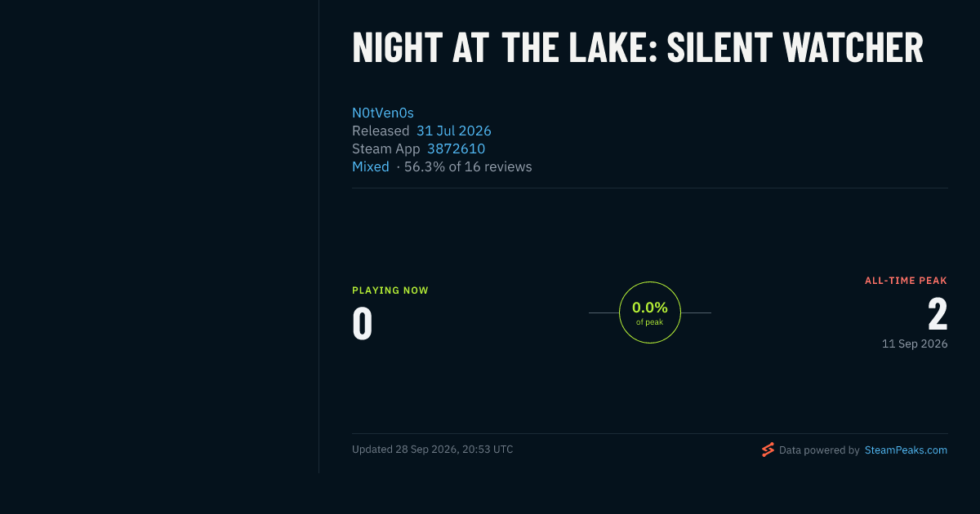This screenshot has height=514, width=980.
Task: Click the Data powered by text
Action: (819, 450)
